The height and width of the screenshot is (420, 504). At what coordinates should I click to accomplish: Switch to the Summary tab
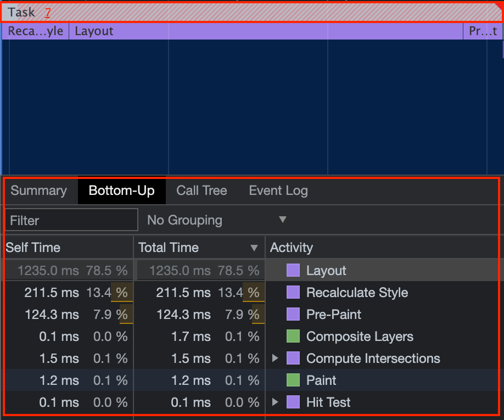pyautogui.click(x=38, y=191)
